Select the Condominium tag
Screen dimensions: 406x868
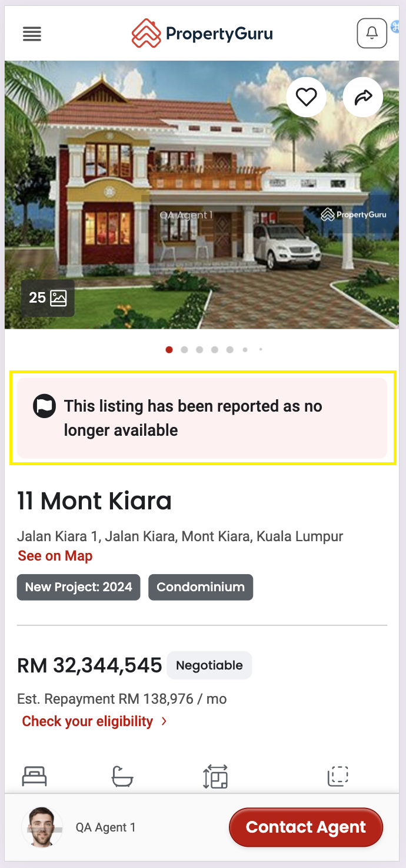(x=201, y=587)
